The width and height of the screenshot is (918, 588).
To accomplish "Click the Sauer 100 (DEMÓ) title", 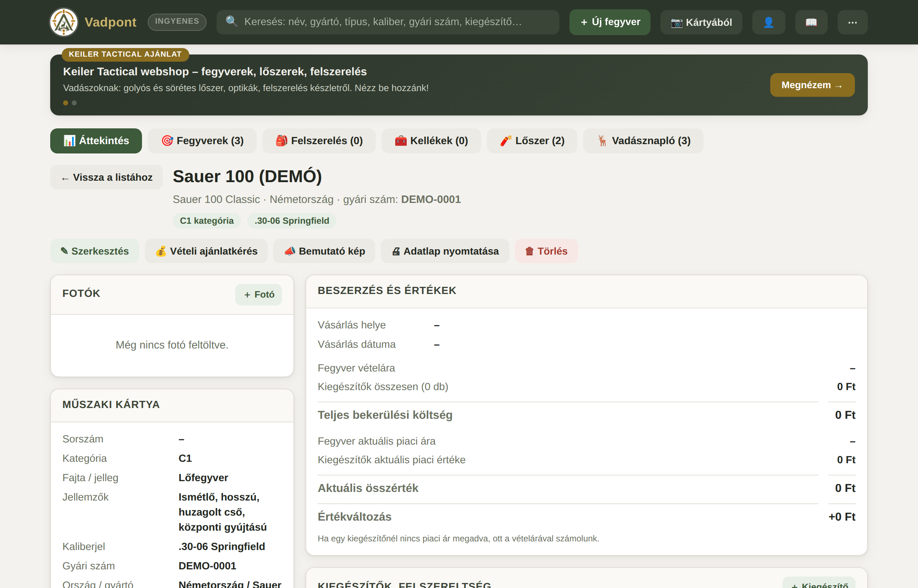I will (247, 176).
